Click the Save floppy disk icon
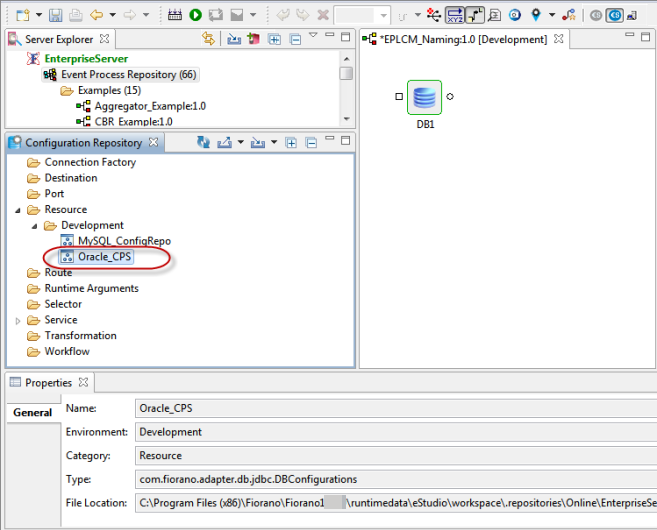This screenshot has height=530, width=657. [56, 16]
